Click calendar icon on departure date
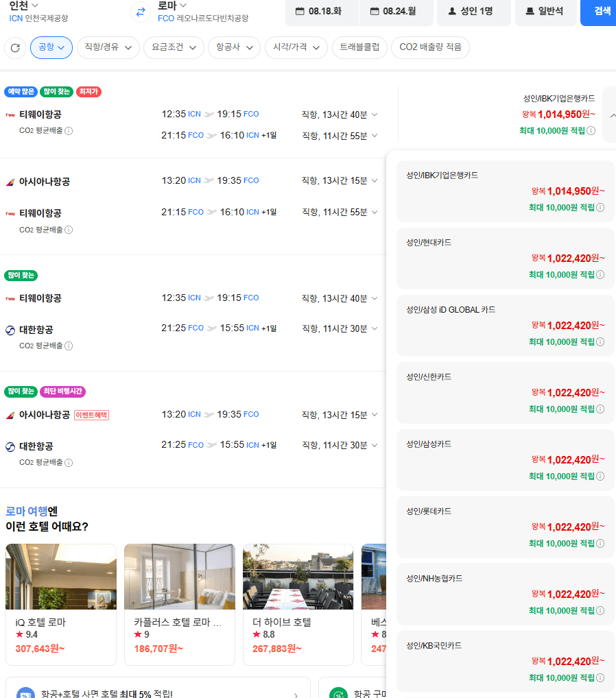 click(x=300, y=12)
